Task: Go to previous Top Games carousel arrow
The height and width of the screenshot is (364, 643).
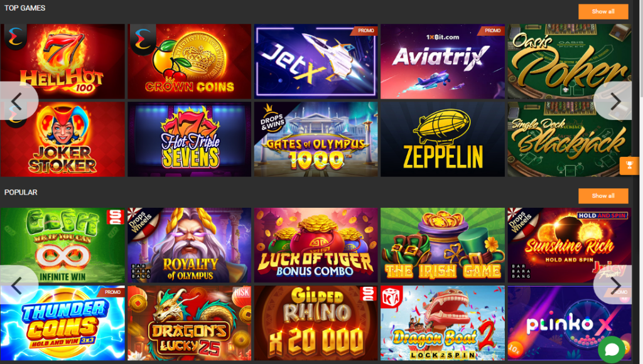Action: tap(18, 101)
